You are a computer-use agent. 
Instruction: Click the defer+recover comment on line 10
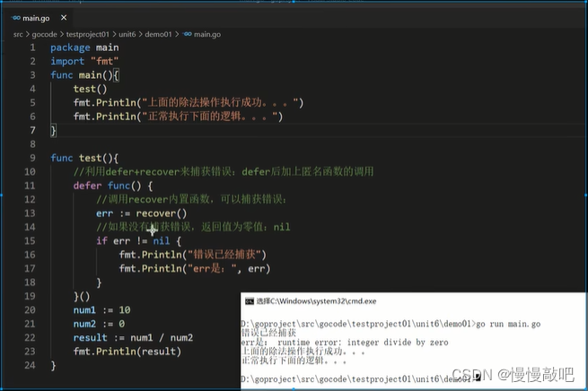pyautogui.click(x=224, y=172)
